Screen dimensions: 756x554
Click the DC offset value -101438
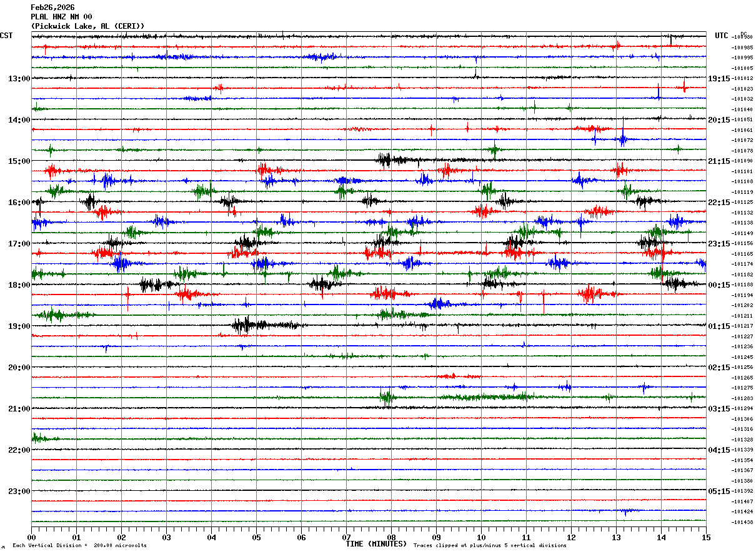coord(743,522)
